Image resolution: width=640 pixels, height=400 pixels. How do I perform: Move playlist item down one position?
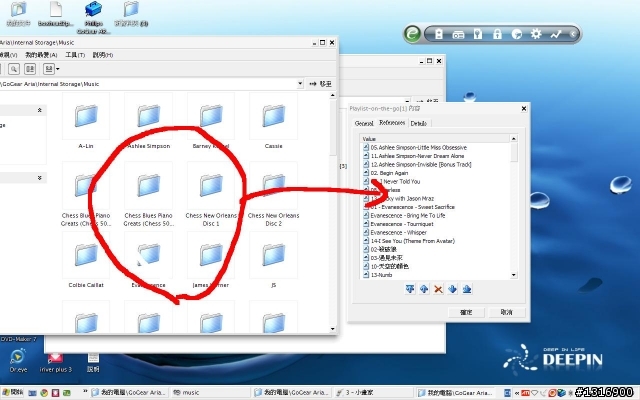coord(452,289)
